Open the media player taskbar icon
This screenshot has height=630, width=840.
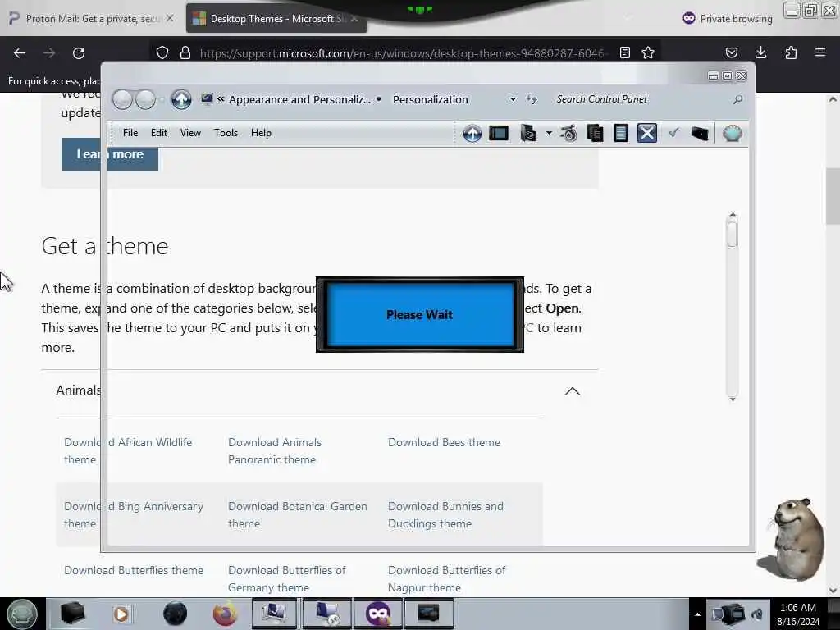[121, 614]
